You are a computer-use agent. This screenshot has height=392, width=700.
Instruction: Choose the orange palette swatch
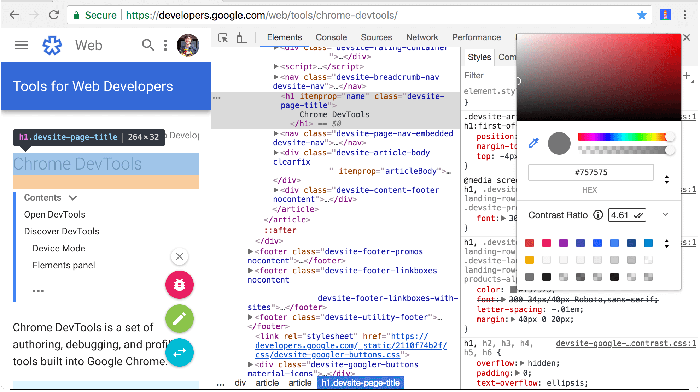pos(529,260)
